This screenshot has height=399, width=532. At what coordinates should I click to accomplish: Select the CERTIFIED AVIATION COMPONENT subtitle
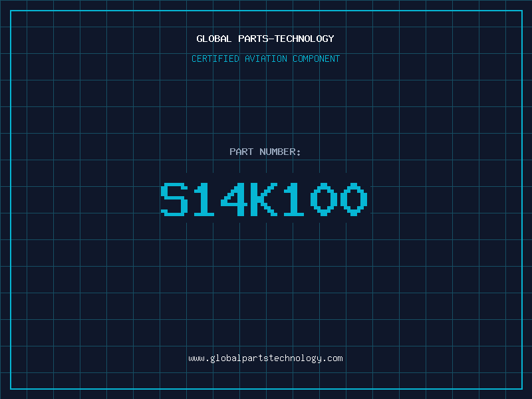265,59
